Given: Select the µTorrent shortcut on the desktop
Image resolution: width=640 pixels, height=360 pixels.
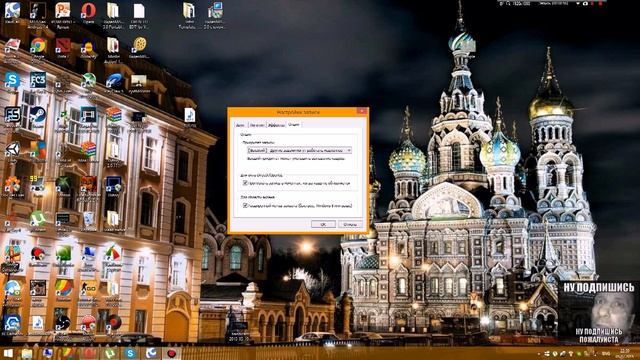Looking at the screenshot, I should click(38, 219).
